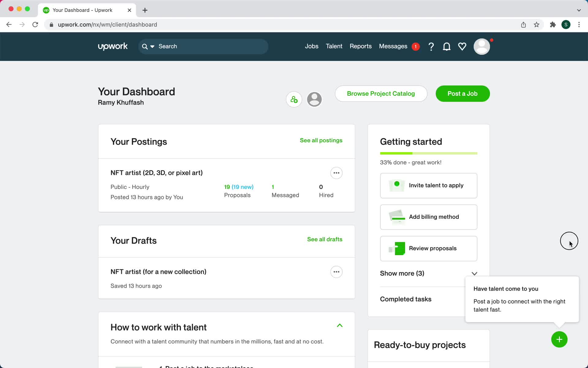Click the red Messages notification badge
This screenshot has width=588, height=368.
[x=416, y=47]
